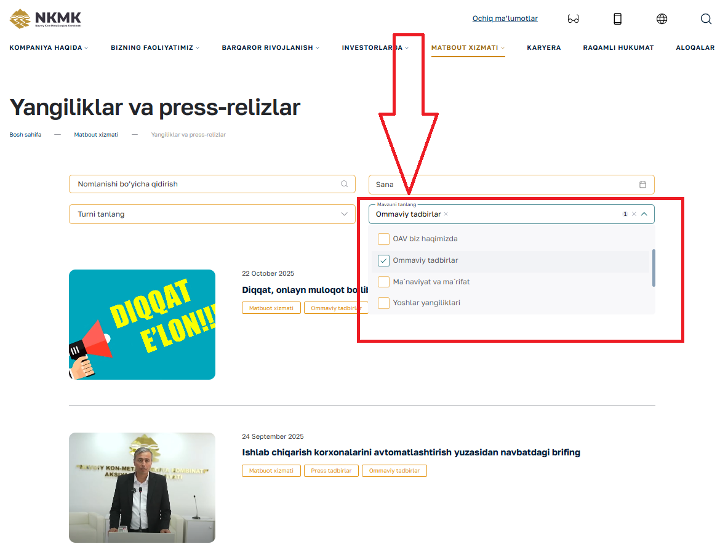Check the OAV biz haqimizda checkbox

tap(383, 239)
